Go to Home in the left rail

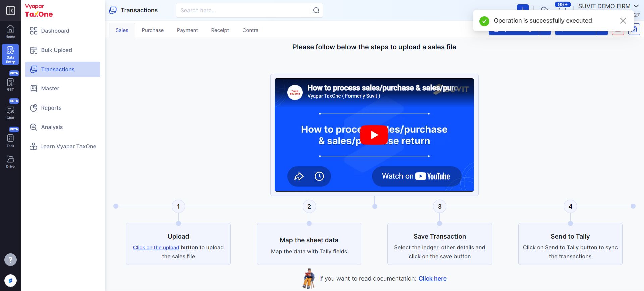click(x=10, y=31)
